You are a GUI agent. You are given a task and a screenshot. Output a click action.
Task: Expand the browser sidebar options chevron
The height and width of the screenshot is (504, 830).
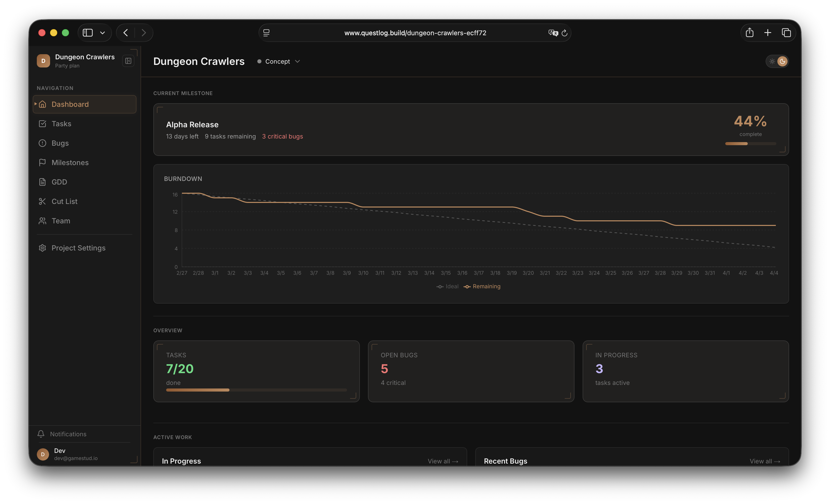point(102,33)
